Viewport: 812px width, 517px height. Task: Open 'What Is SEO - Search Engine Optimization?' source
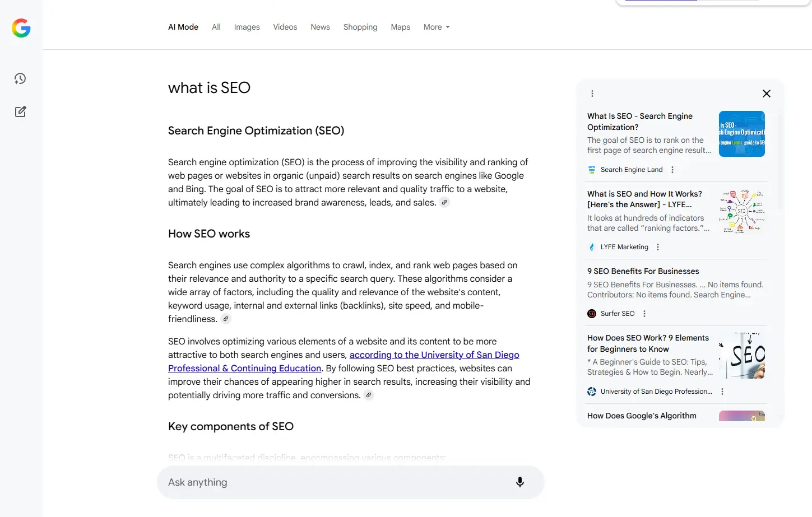point(640,122)
